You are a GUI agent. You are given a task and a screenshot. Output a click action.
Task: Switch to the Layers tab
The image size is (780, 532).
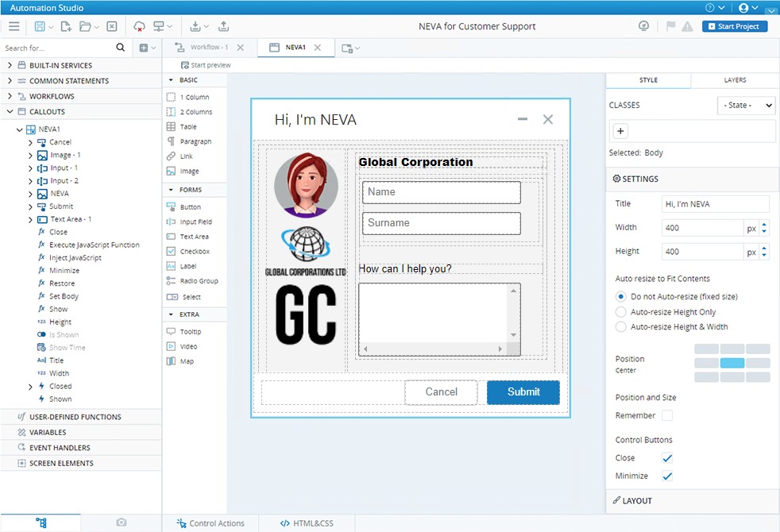735,80
